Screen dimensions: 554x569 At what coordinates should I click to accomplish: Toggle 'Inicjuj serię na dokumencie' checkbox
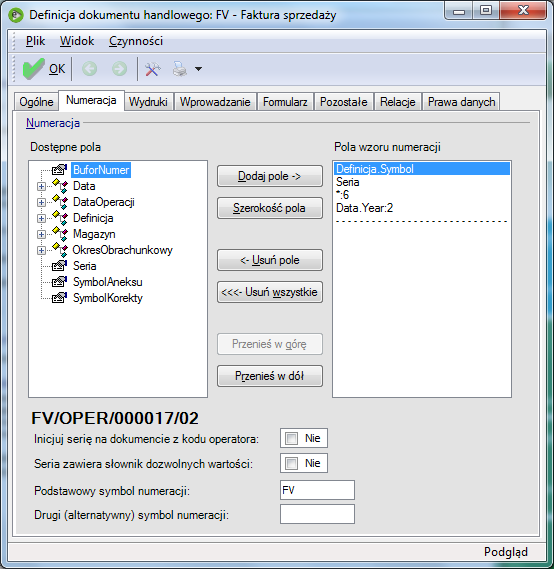tap(291, 438)
